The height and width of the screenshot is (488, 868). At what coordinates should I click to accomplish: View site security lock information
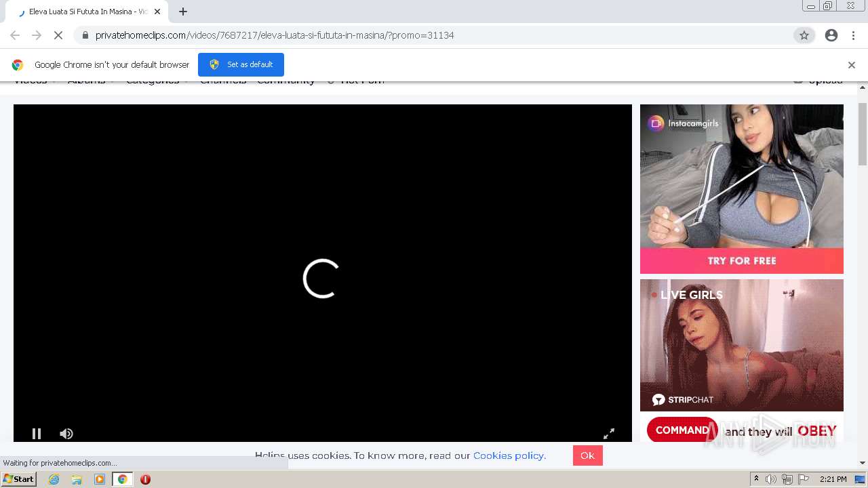pyautogui.click(x=85, y=35)
